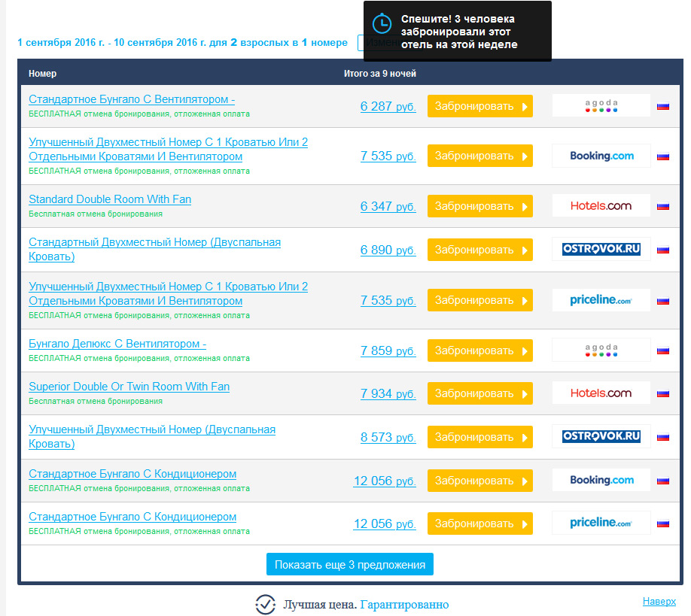Open the Booking.com logo in the 12 056 руб. row
The width and height of the screenshot is (691, 616).
pos(601,480)
